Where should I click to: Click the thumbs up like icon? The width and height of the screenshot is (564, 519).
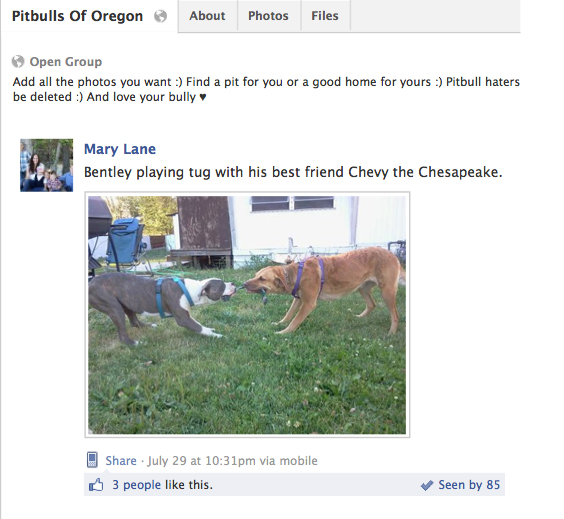point(96,485)
